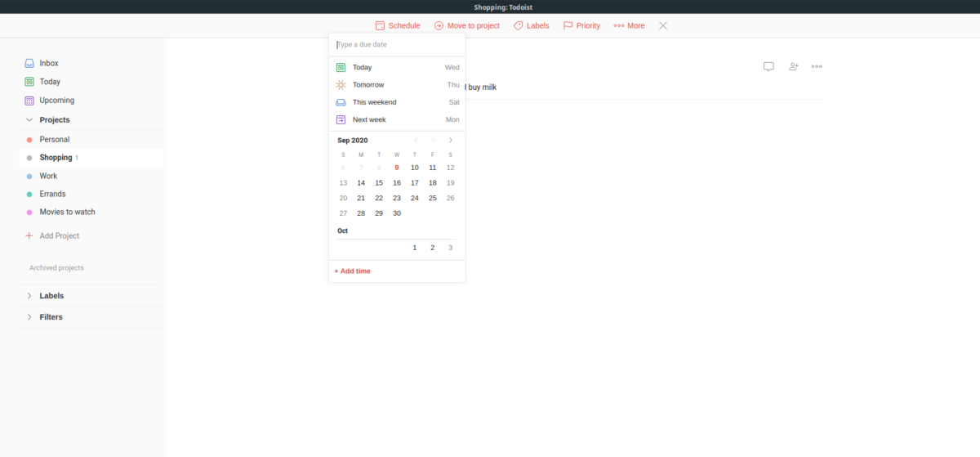The height and width of the screenshot is (457, 980).
Task: Click the Upcoming grid icon in sidebar
Action: (29, 101)
